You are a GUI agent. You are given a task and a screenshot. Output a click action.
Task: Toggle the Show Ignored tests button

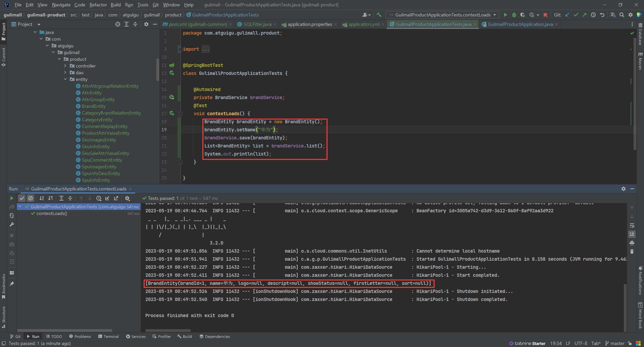click(x=31, y=198)
